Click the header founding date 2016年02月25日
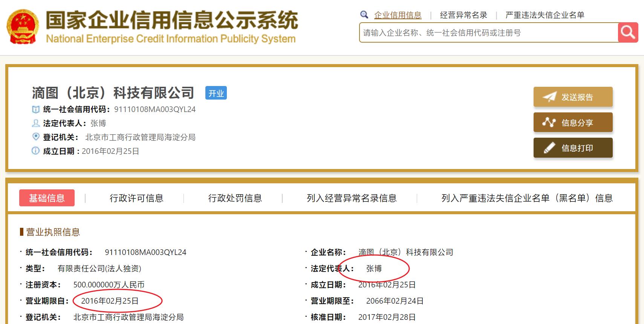The image size is (644, 324). (110, 151)
